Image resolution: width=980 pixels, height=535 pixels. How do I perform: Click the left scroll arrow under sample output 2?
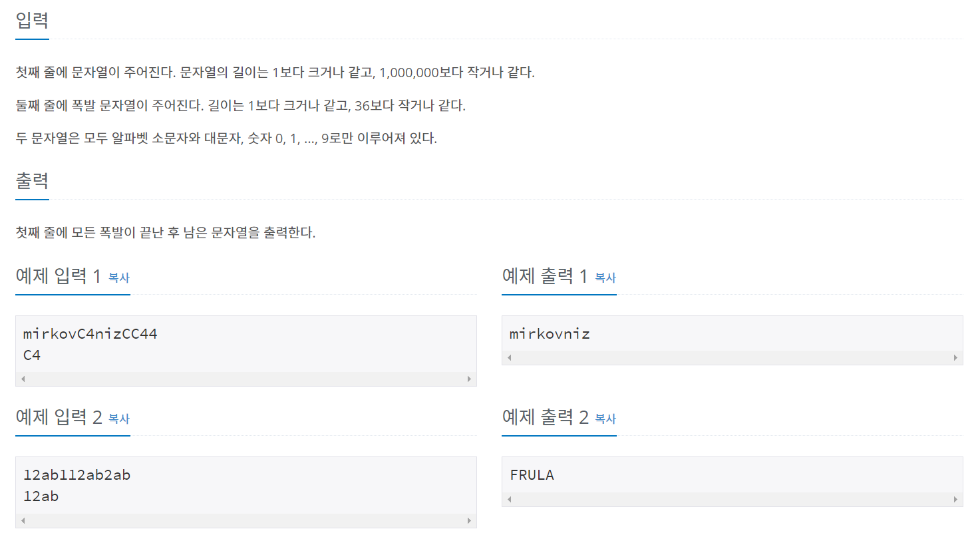(509, 498)
